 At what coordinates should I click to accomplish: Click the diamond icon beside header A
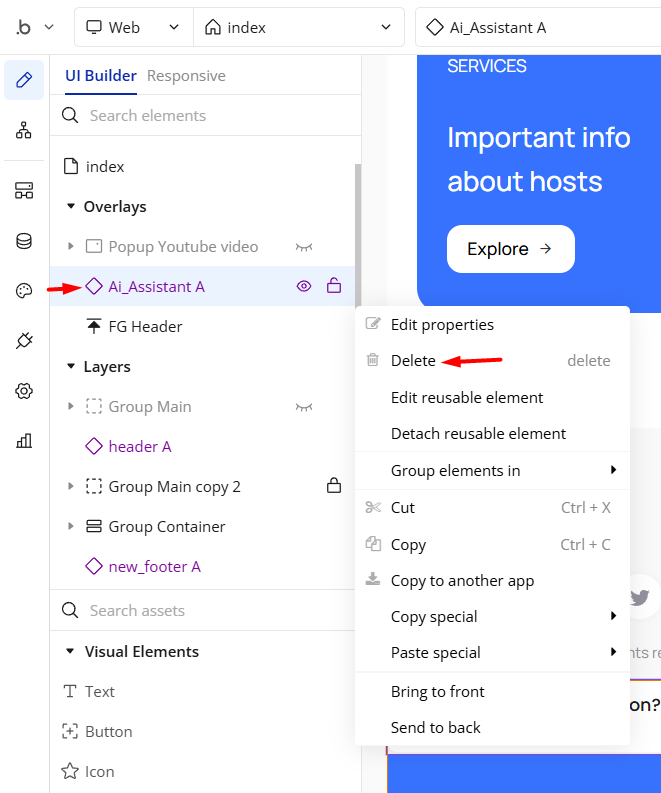click(x=94, y=446)
